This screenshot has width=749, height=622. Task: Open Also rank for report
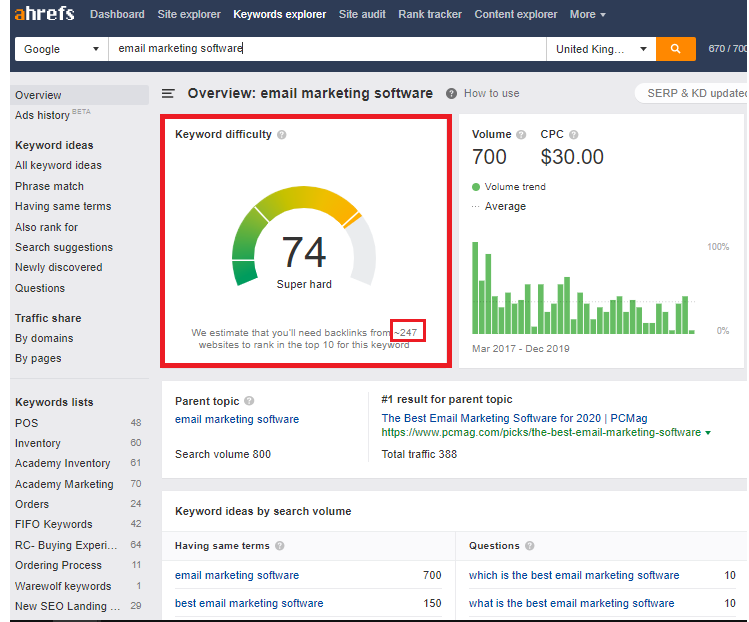46,227
